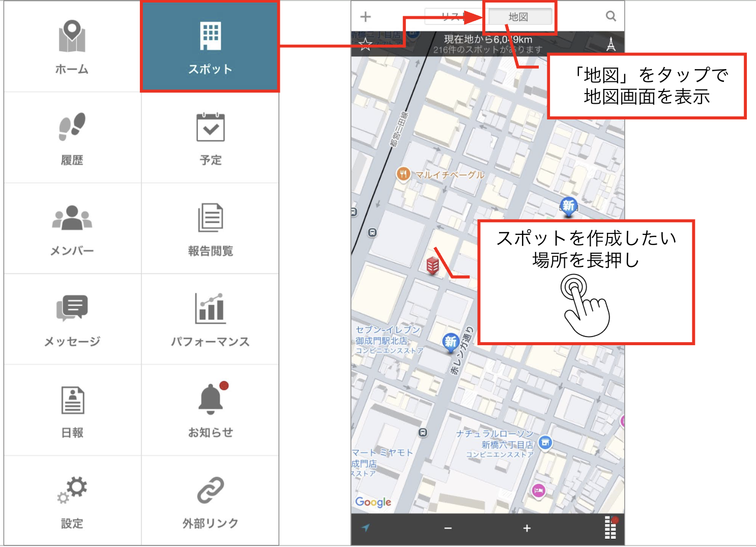The image size is (756, 547).
Task: Tap the マルイチベーグル map label
Action: tap(450, 175)
